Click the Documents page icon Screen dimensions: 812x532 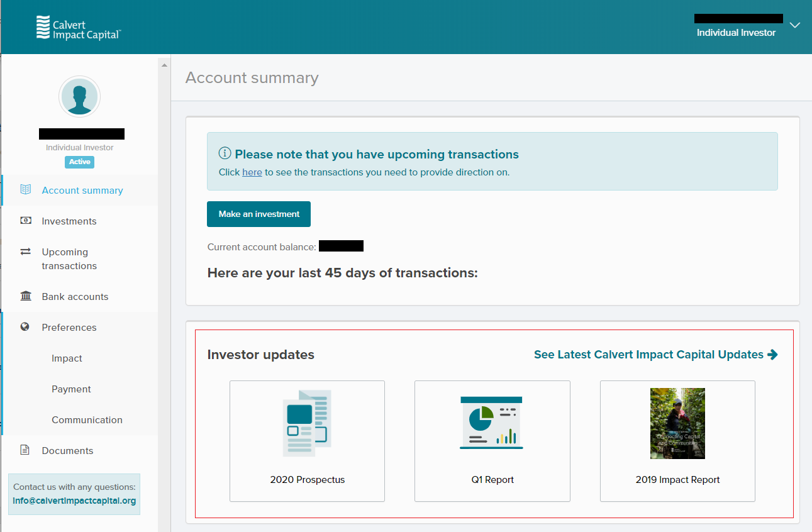pos(25,450)
